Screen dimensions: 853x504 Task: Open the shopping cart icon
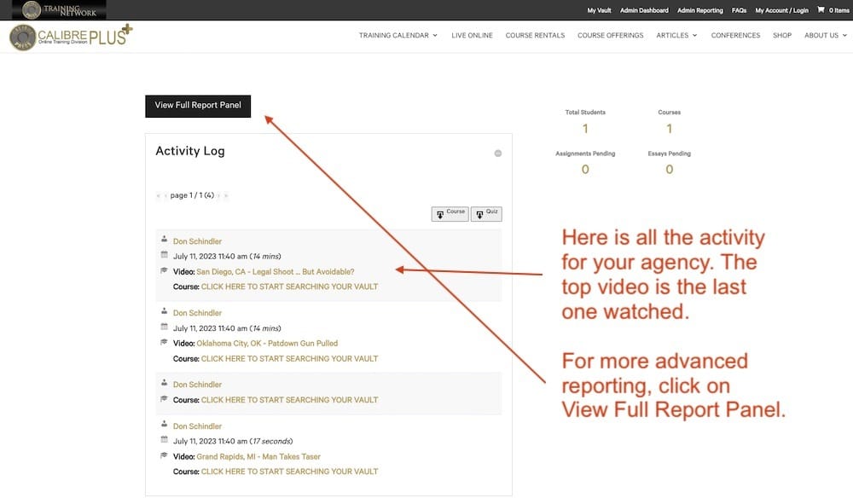[x=821, y=9]
